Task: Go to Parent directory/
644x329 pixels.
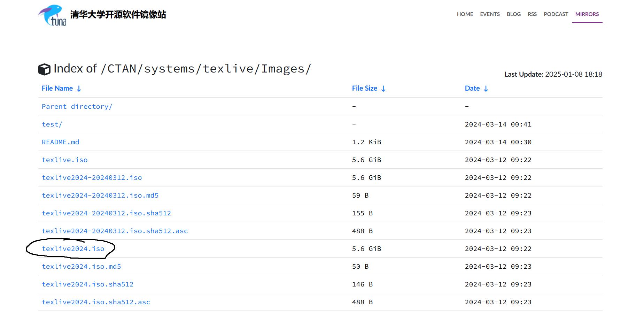Action: pos(77,107)
